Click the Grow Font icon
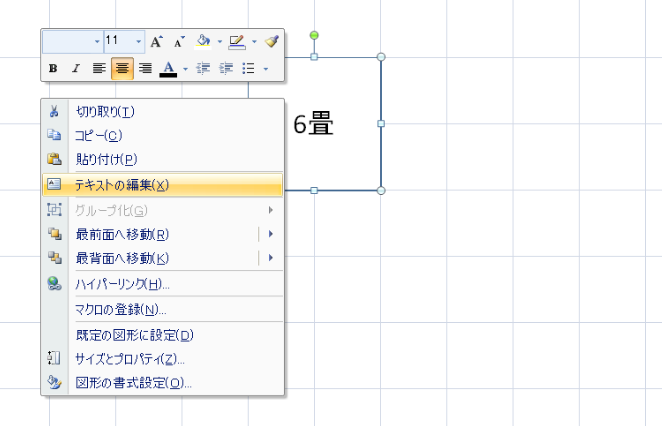 tap(156, 42)
